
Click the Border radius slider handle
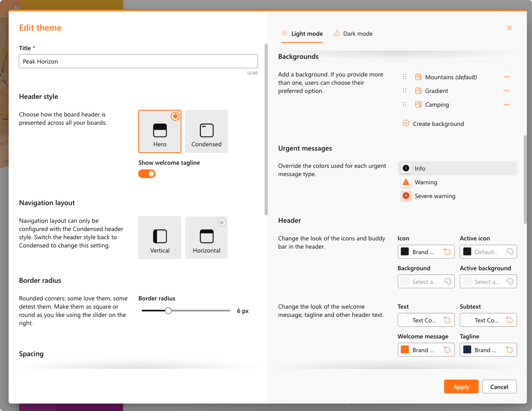[168, 311]
